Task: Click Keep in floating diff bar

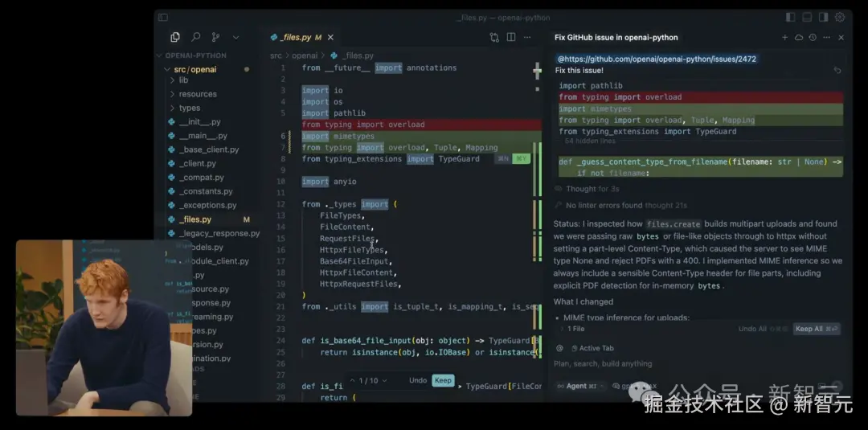Action: tap(443, 381)
